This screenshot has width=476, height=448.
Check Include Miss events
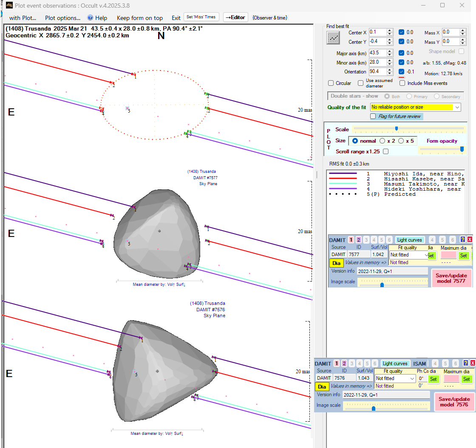402,83
